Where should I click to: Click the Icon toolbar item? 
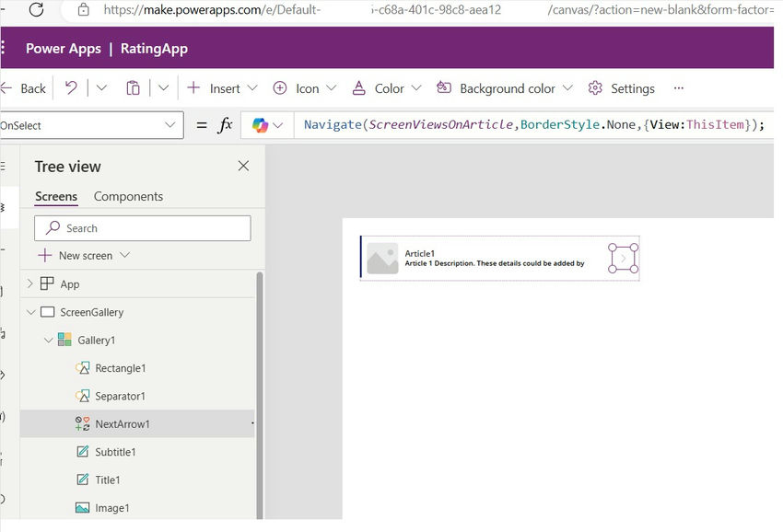[304, 87]
